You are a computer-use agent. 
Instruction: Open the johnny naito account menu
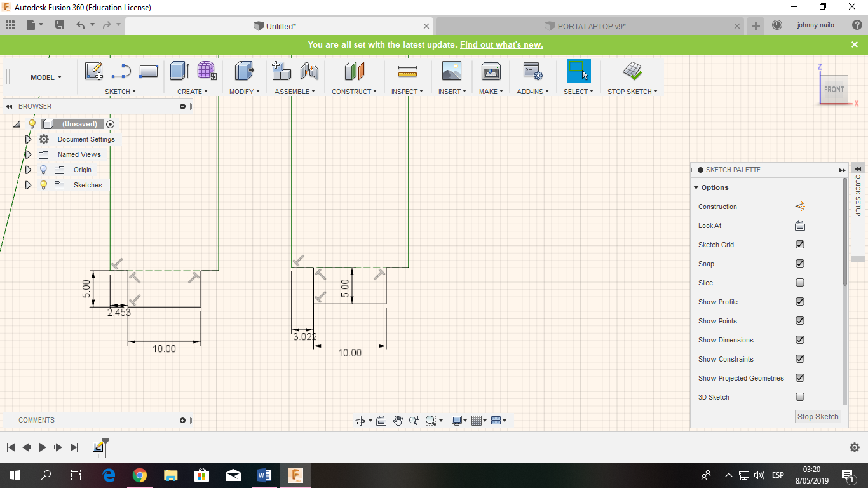815,25
